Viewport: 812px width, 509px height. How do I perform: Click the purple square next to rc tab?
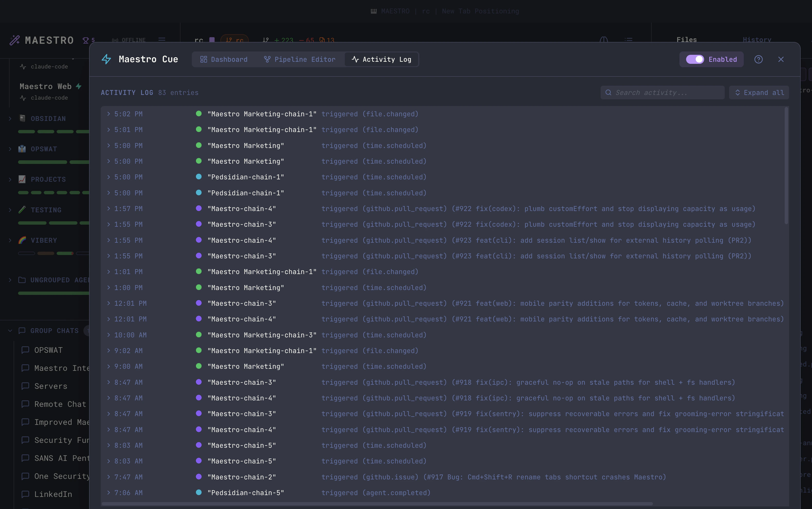212,40
